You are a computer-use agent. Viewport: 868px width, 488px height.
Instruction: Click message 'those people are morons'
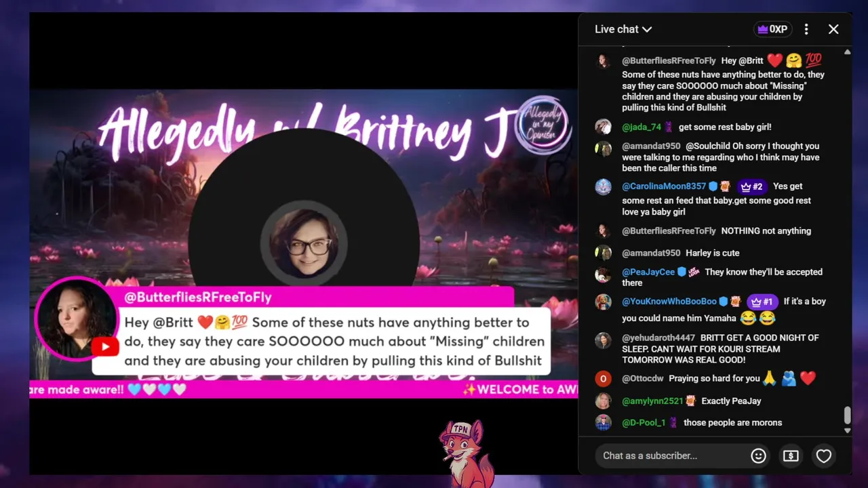pyautogui.click(x=733, y=422)
